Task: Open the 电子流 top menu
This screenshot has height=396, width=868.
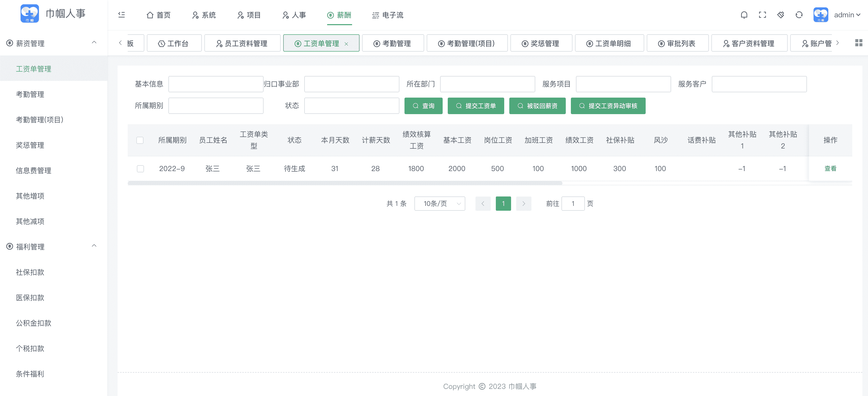Action: pos(388,15)
